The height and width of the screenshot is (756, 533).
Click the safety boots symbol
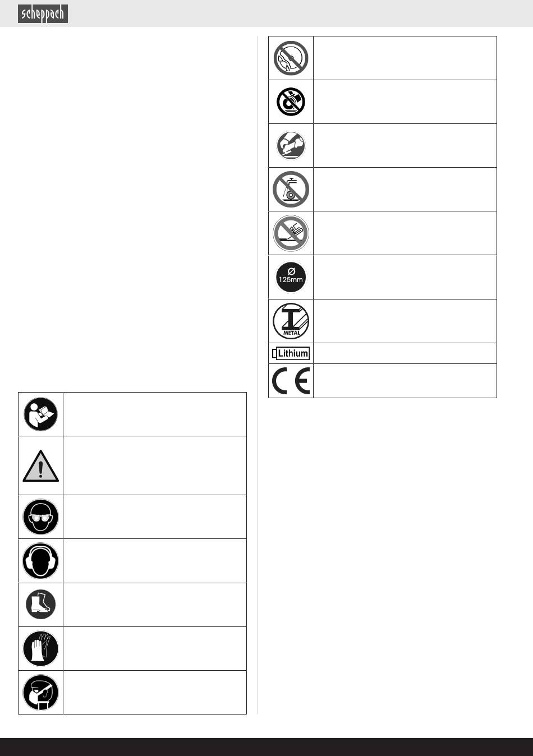click(40, 605)
